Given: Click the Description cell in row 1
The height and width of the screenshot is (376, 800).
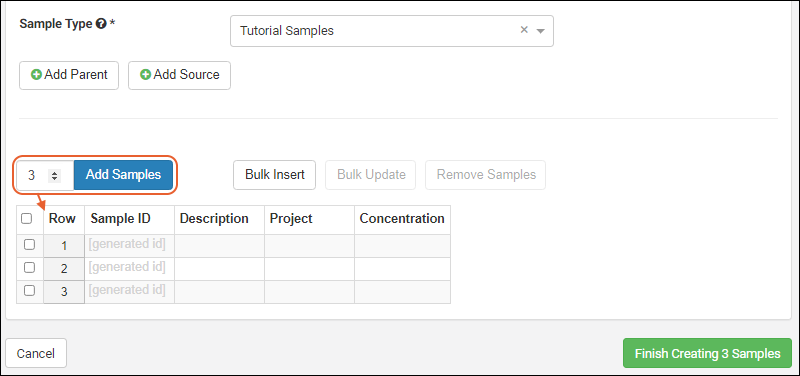Looking at the screenshot, I should (219, 245).
